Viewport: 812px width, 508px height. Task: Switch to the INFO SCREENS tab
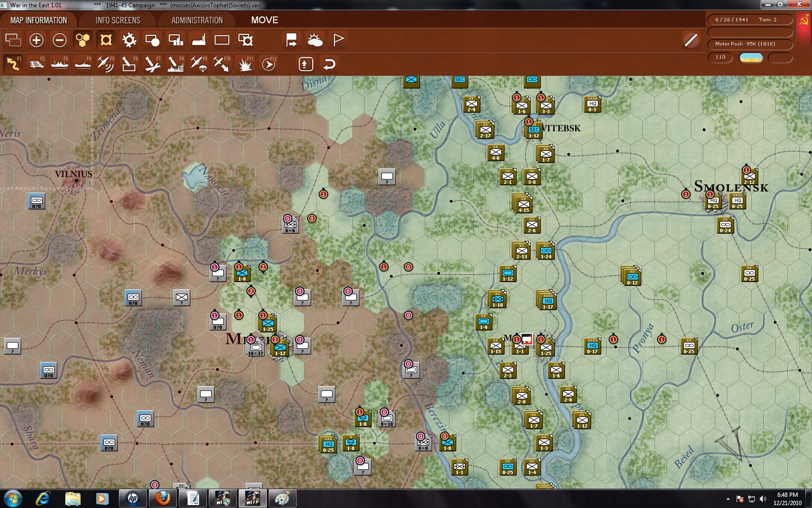click(117, 20)
